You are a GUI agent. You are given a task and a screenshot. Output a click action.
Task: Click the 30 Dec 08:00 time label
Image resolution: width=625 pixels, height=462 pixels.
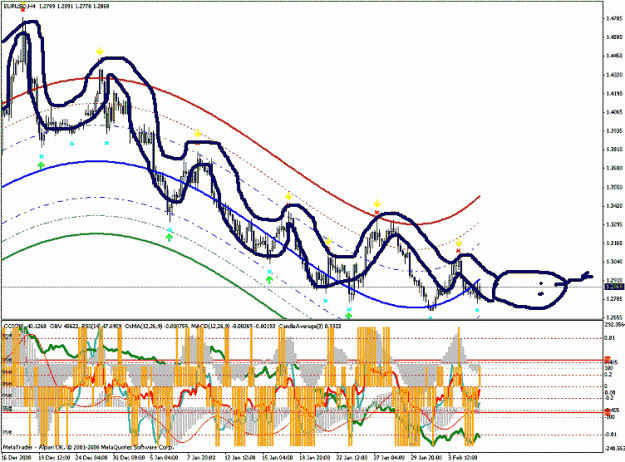[129, 457]
